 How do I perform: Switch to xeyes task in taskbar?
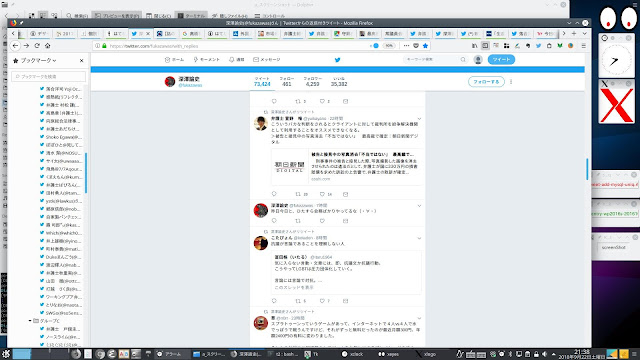click(389, 354)
